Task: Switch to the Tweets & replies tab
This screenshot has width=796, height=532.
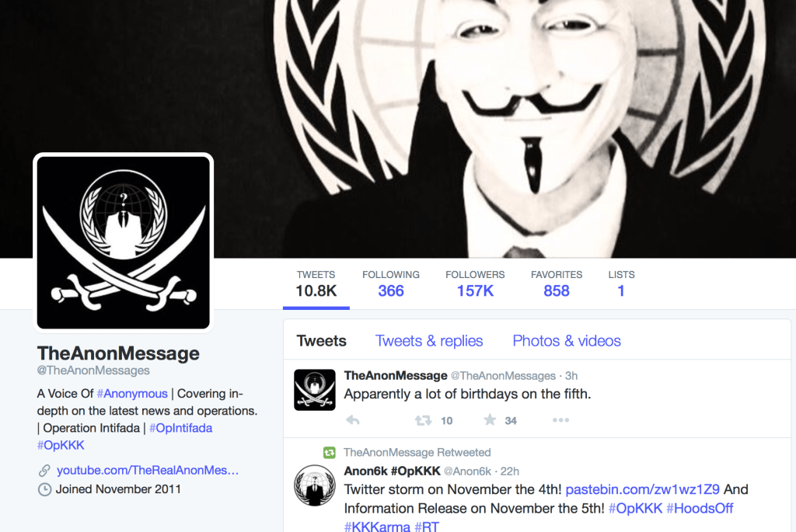Action: (429, 341)
